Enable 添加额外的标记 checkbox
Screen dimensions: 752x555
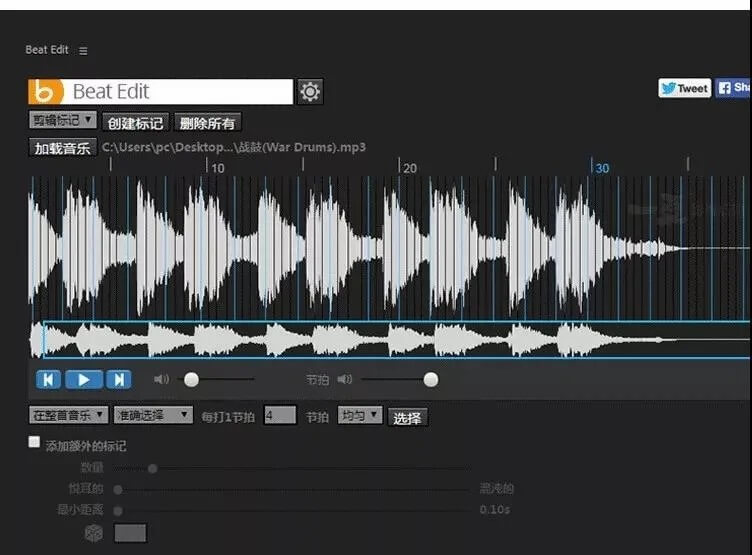pos(34,442)
